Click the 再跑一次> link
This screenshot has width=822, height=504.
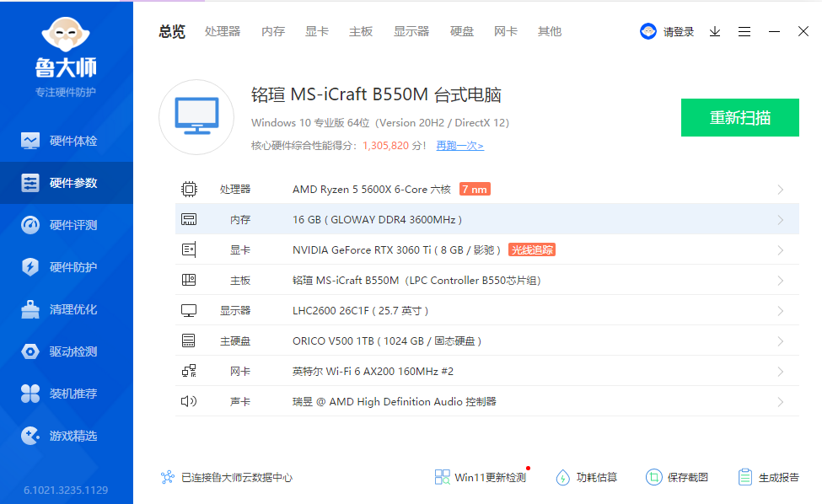(459, 146)
